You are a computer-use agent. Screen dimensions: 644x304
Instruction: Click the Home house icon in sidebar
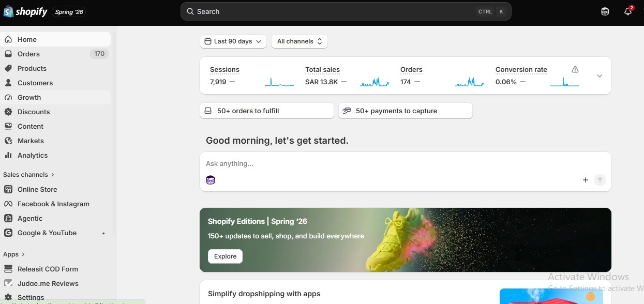click(8, 39)
